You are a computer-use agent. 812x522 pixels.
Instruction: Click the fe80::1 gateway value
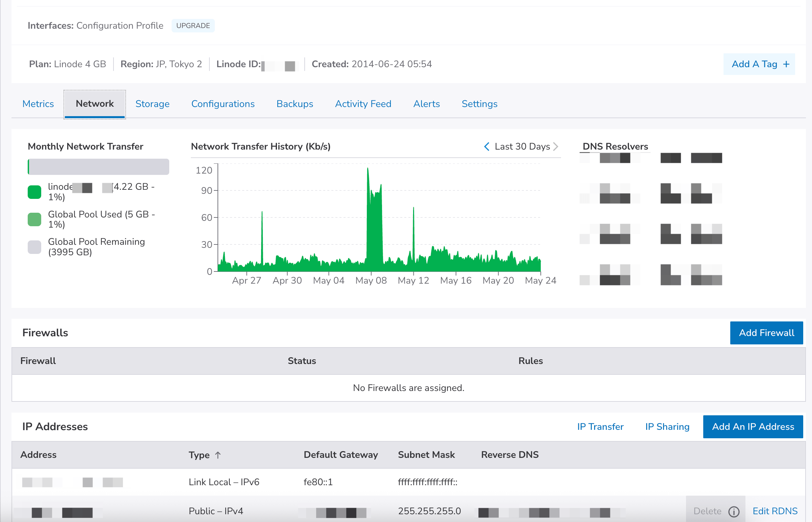[318, 482]
